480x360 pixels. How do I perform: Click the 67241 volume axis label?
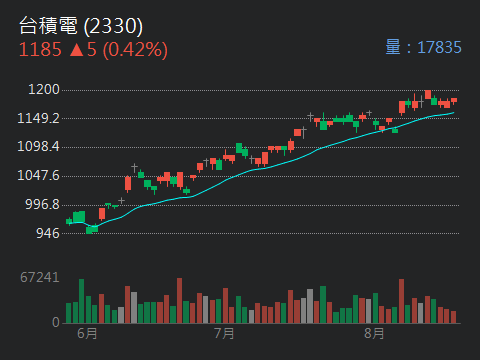tap(40, 277)
